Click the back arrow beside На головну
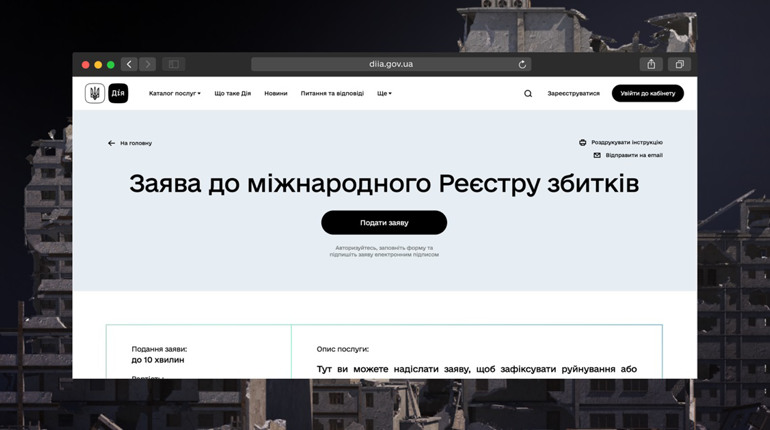This screenshot has height=430, width=770. (x=111, y=143)
